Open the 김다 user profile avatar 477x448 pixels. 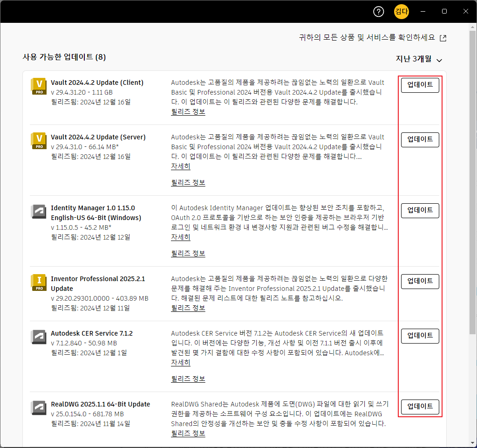coord(401,12)
